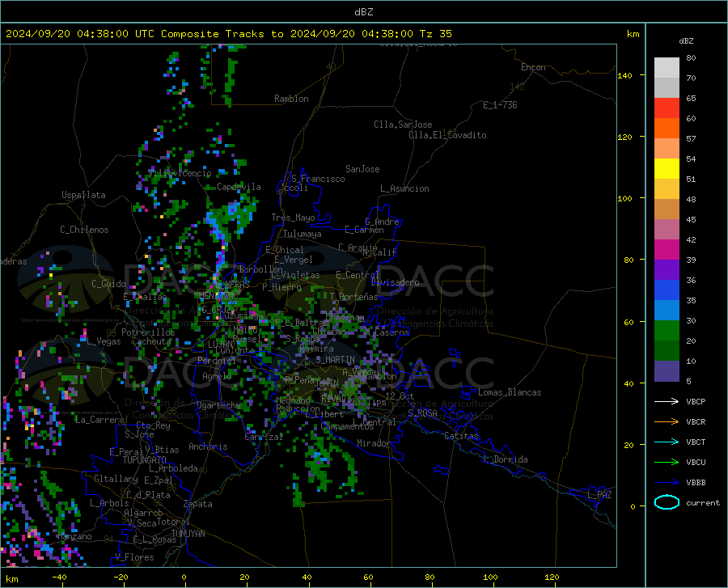Click the Mirador label

[x=373, y=443]
